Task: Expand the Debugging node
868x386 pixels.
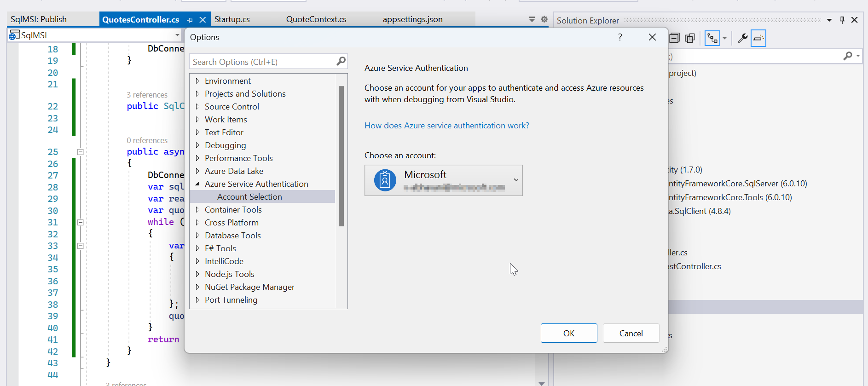Action: click(197, 145)
